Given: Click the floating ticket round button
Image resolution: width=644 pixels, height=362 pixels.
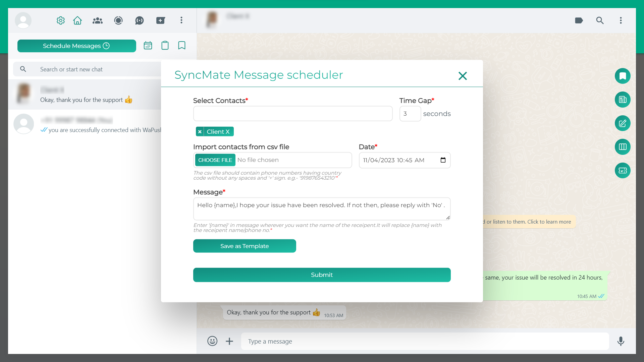Looking at the screenshot, I should 623,171.
